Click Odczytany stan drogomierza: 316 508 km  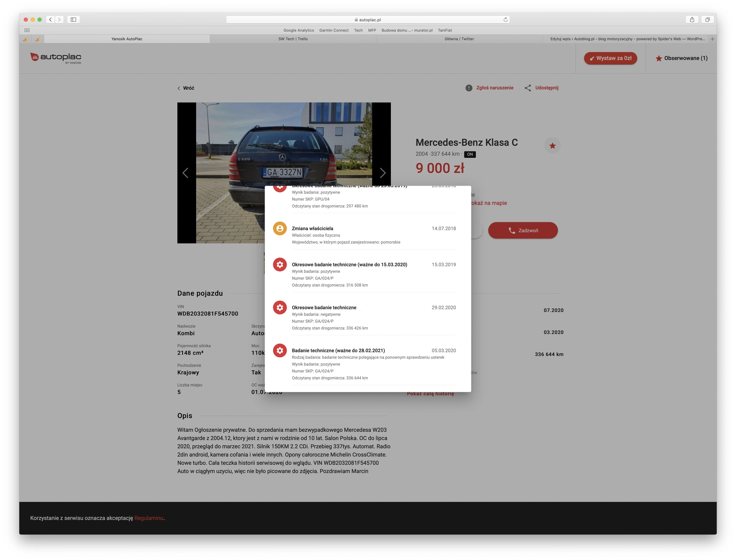pyautogui.click(x=330, y=285)
